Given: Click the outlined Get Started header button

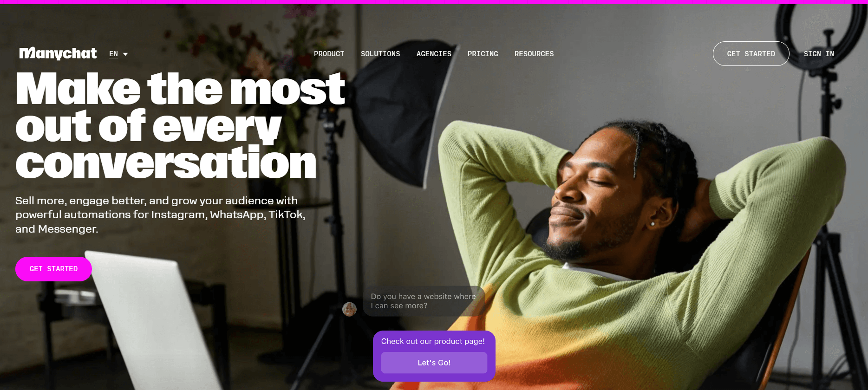Looking at the screenshot, I should (x=751, y=54).
